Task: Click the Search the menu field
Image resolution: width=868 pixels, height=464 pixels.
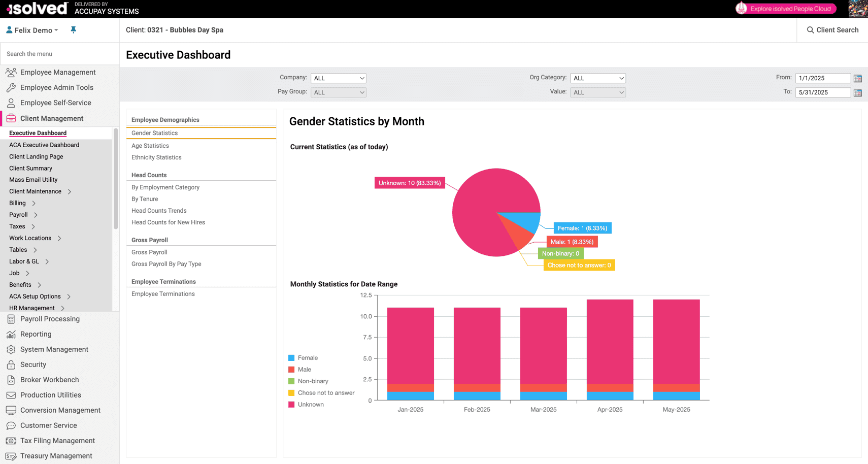Action: pos(59,54)
